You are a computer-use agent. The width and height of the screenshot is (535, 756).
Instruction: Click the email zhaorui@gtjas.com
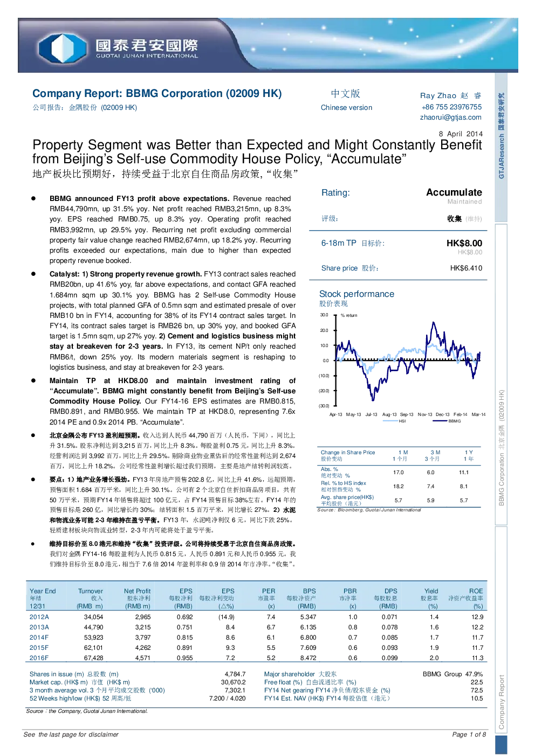[450, 117]
